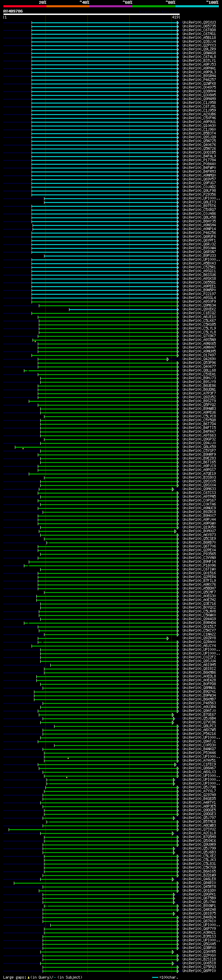This screenshot has height=980, width=222.
Task: Click the white query bar below AV409786
Action: 92,14
